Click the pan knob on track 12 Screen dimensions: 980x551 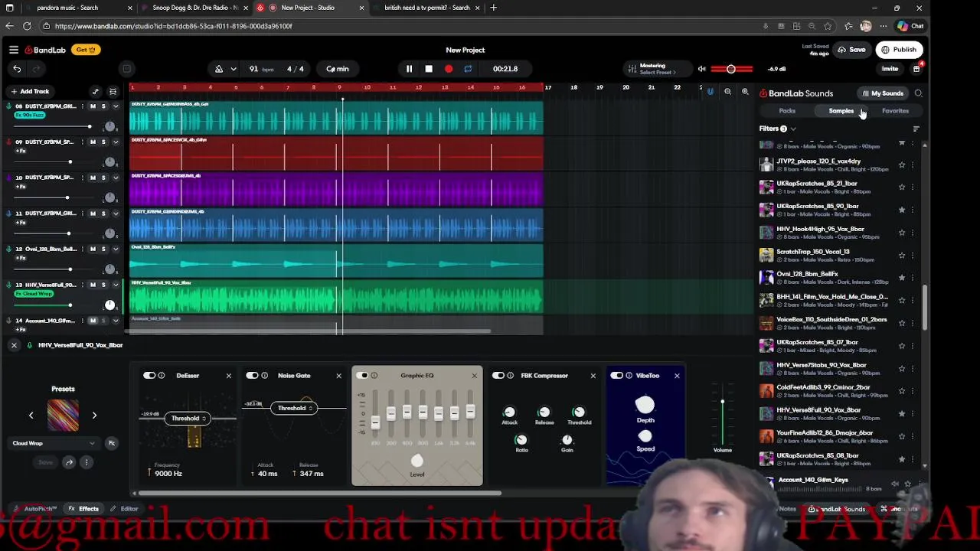109,269
